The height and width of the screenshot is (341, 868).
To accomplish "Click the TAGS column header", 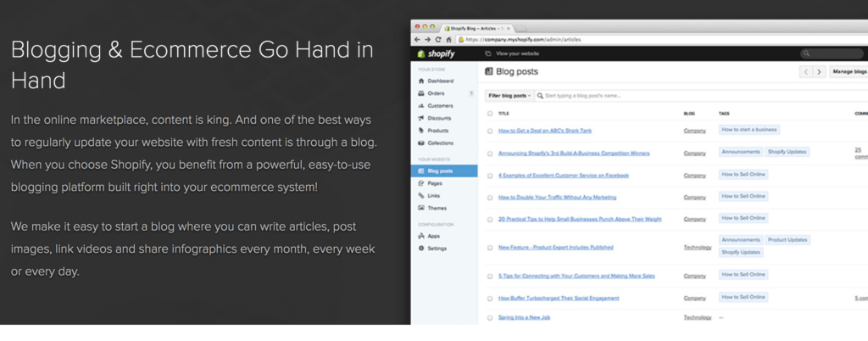I will (724, 114).
